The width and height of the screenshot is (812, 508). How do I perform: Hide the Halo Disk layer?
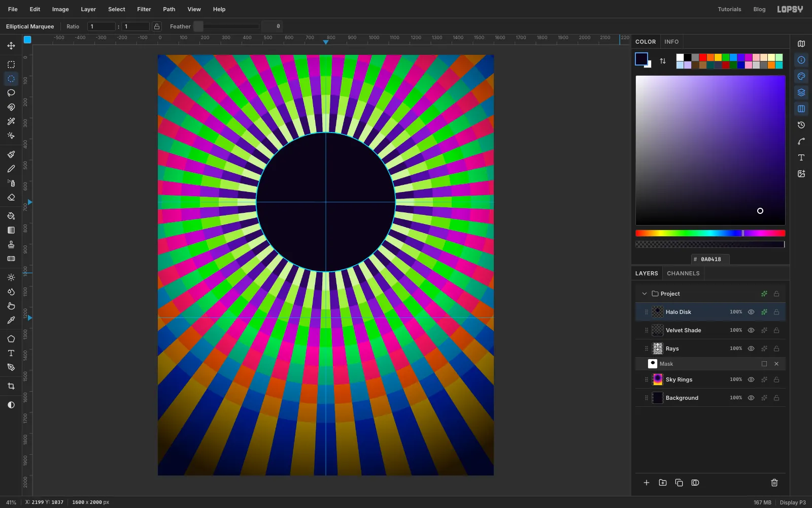click(x=751, y=312)
